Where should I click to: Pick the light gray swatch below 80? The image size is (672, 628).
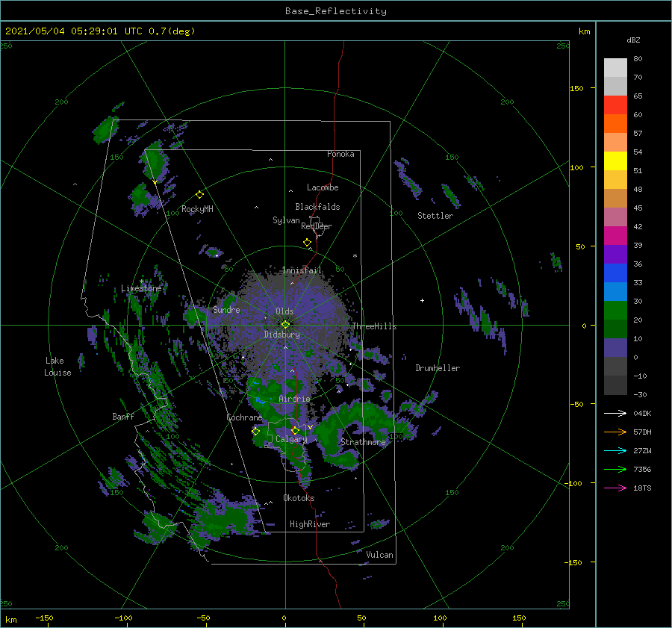[615, 68]
